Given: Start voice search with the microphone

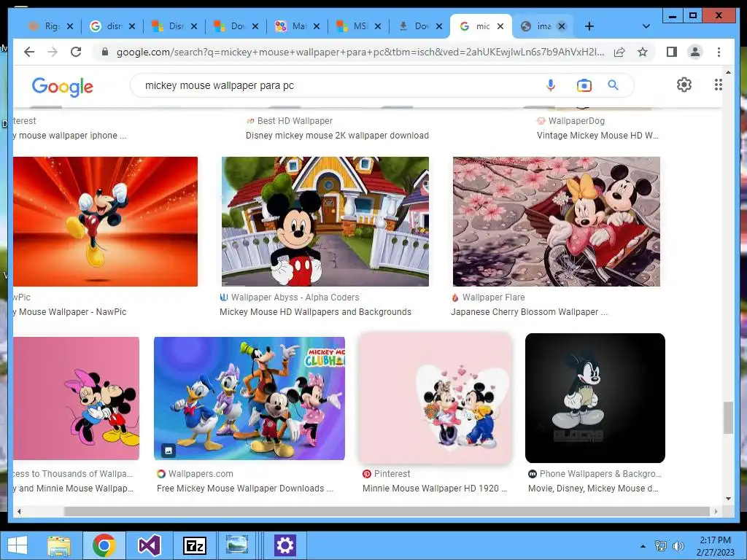Looking at the screenshot, I should [551, 85].
